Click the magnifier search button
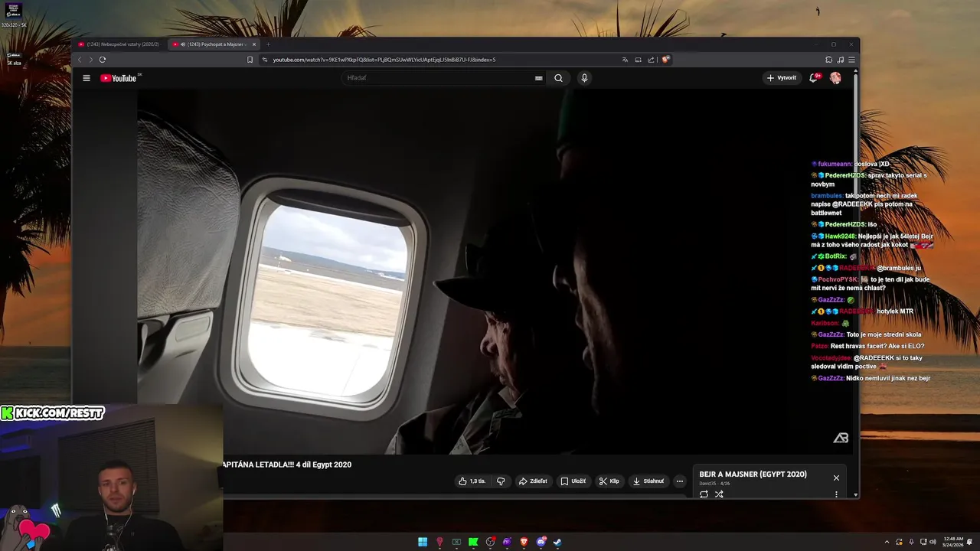Viewport: 980px width, 551px height. [558, 78]
